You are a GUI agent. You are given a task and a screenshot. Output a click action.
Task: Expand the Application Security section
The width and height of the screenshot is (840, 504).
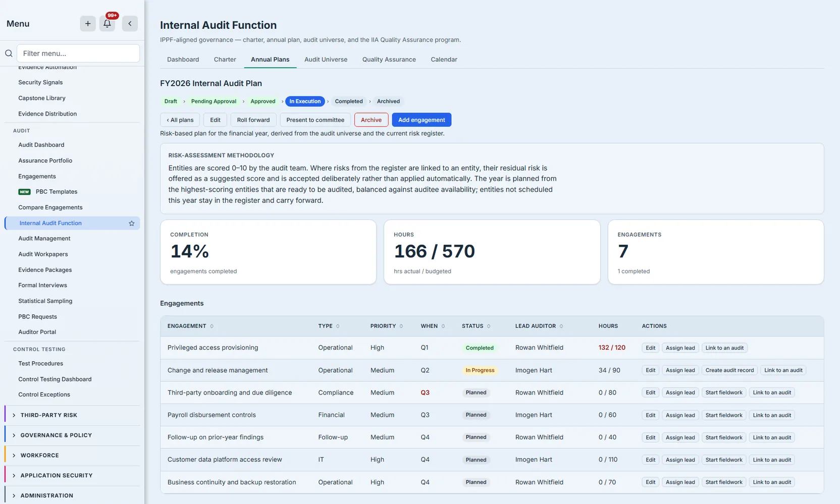[x=72, y=476]
